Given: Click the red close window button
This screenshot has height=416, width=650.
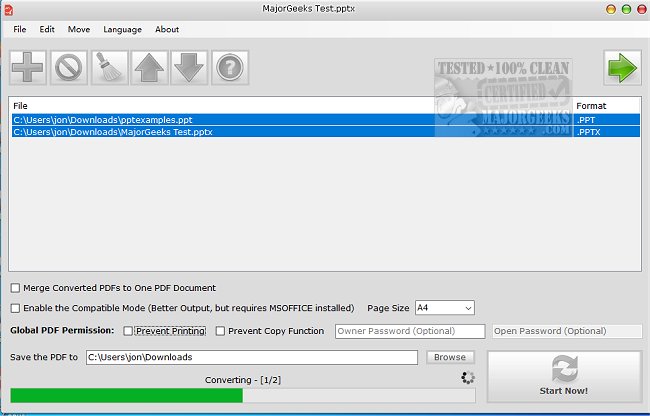Looking at the screenshot, I should 641,9.
